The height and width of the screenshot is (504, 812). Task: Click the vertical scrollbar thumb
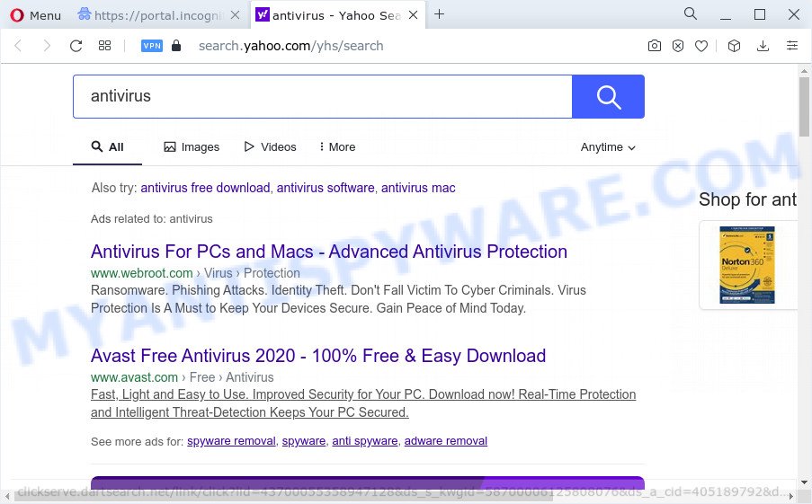click(x=804, y=106)
